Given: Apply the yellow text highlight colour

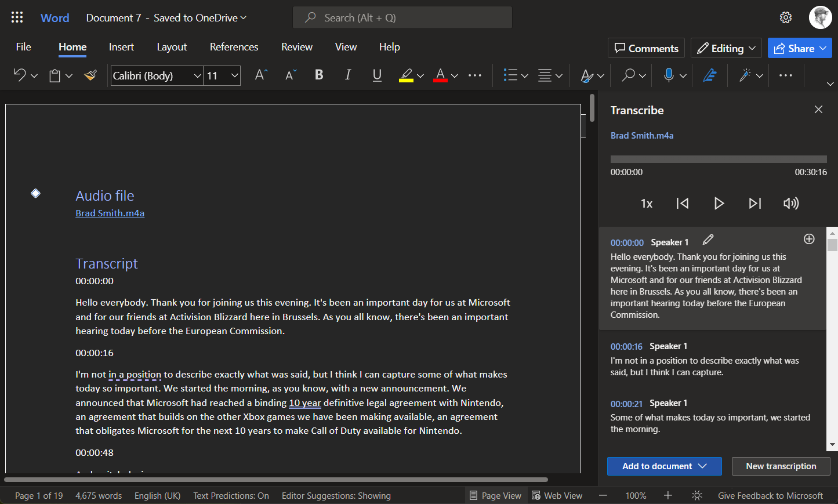Looking at the screenshot, I should 406,75.
